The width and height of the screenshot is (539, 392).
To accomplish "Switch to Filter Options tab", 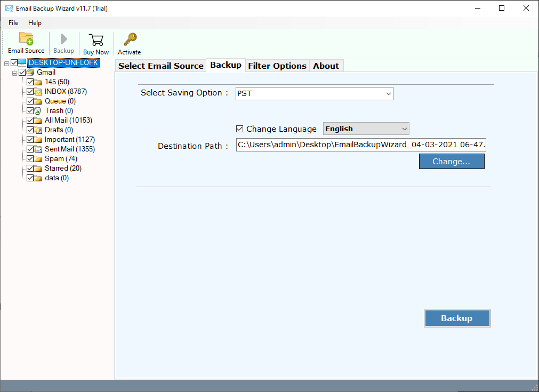I will (x=277, y=66).
